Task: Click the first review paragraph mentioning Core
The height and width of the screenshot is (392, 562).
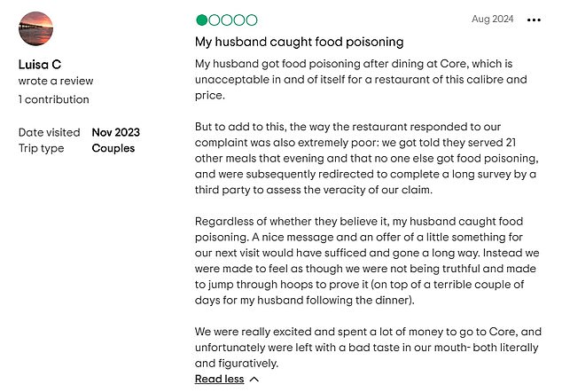Action: (361, 79)
